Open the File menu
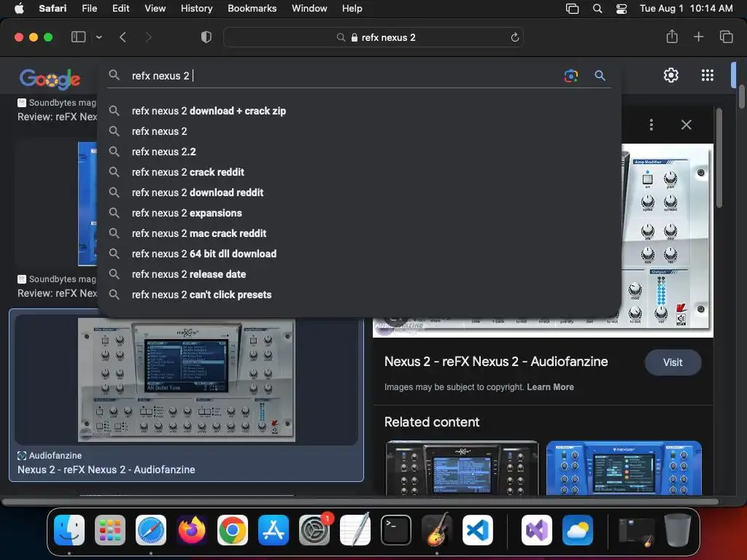Image resolution: width=747 pixels, height=560 pixels. click(x=89, y=8)
